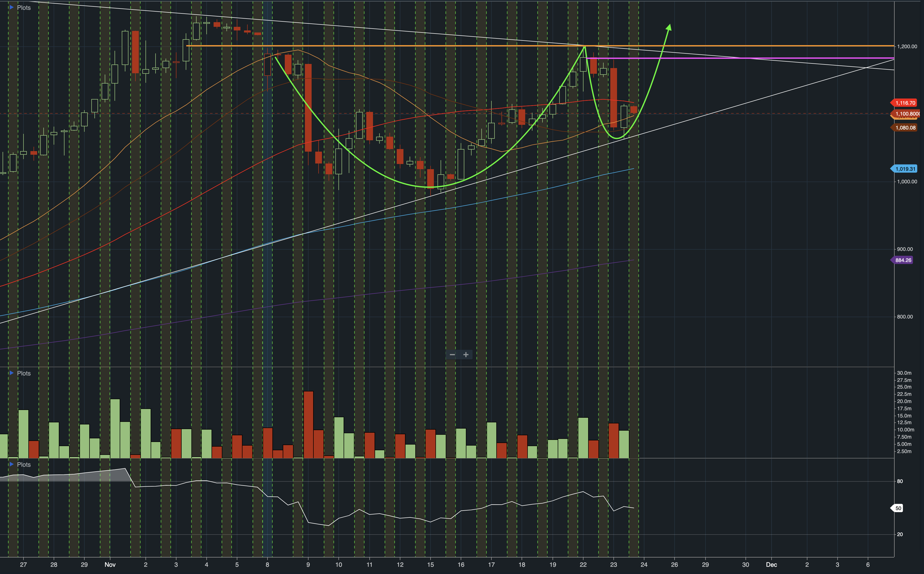Viewport: 924px width, 574px height.
Task: Click the zoom out minus button
Action: [x=452, y=355]
